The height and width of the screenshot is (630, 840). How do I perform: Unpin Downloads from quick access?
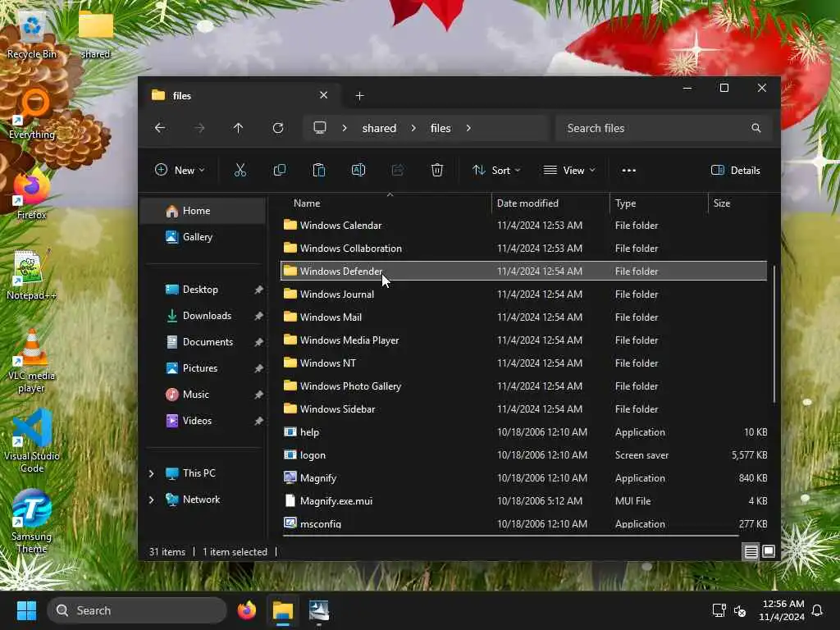tap(258, 316)
